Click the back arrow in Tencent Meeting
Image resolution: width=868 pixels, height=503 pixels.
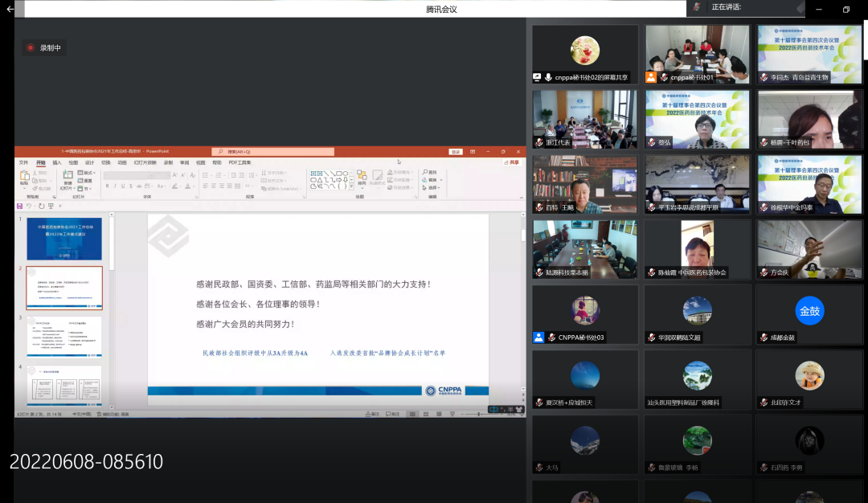point(10,9)
